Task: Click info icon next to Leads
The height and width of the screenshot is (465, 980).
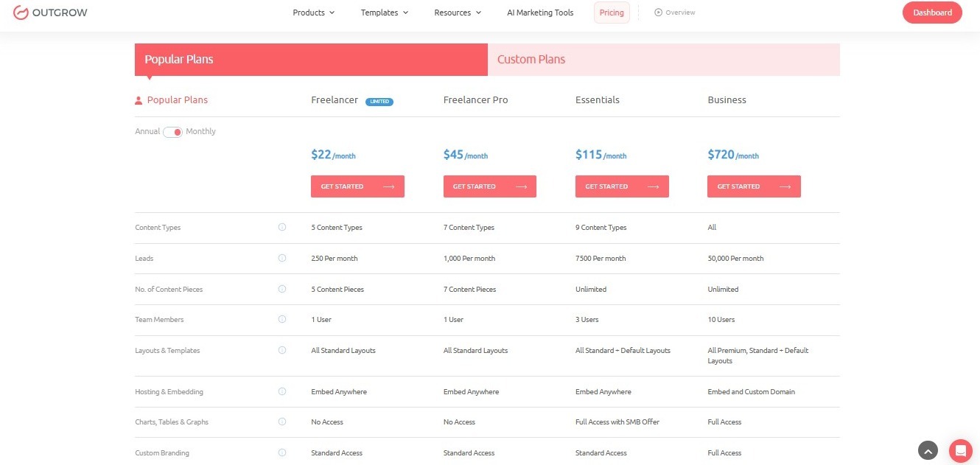Action: point(282,259)
